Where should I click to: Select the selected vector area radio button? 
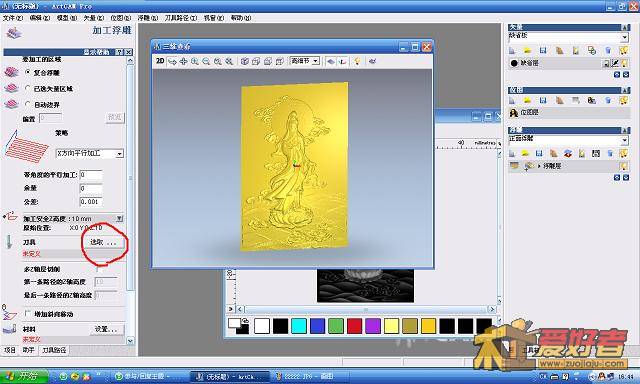(x=28, y=88)
